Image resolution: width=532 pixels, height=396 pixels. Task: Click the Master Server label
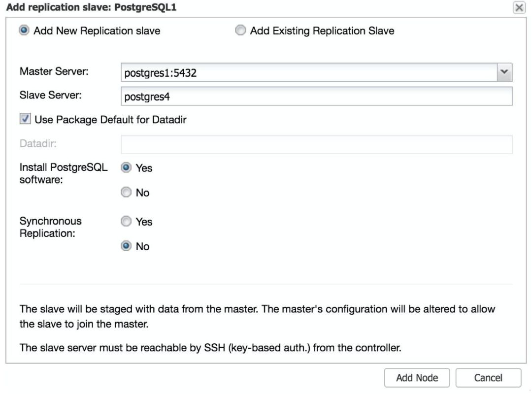click(54, 71)
